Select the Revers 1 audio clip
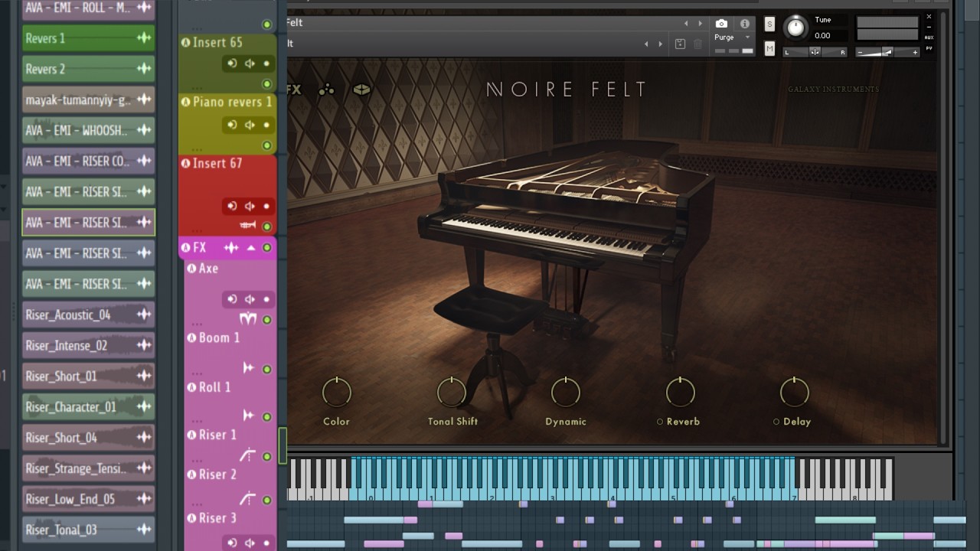 88,38
